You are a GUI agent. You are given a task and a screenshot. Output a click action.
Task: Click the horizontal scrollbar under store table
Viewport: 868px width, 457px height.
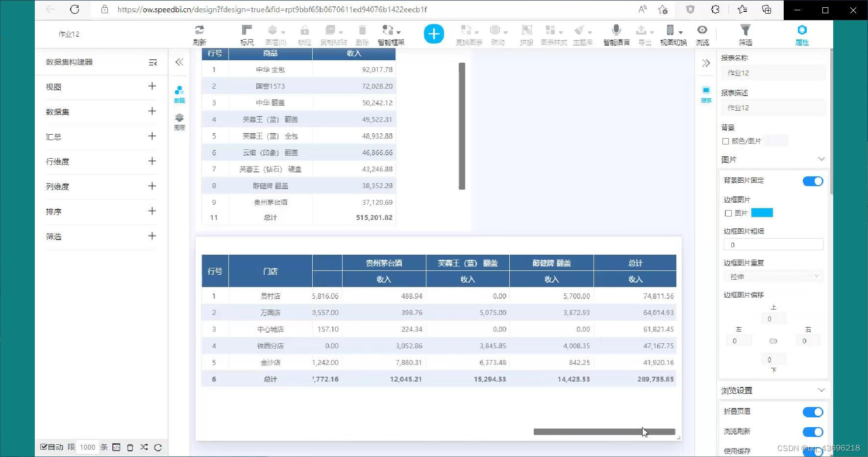click(x=604, y=432)
